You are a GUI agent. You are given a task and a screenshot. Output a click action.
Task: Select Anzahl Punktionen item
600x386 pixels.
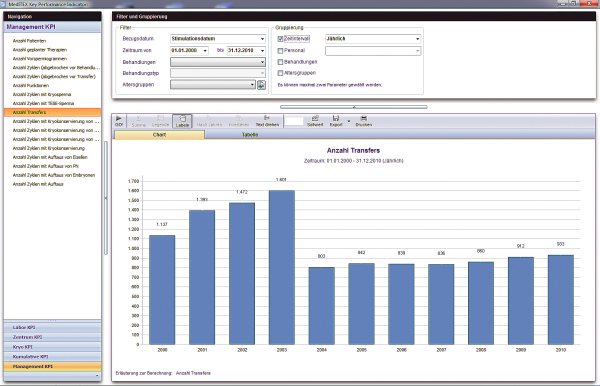[x=31, y=86]
